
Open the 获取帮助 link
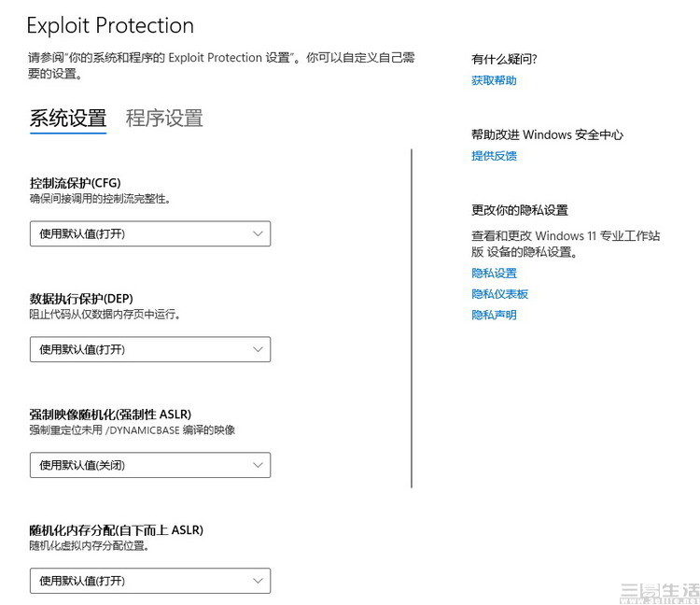click(494, 81)
